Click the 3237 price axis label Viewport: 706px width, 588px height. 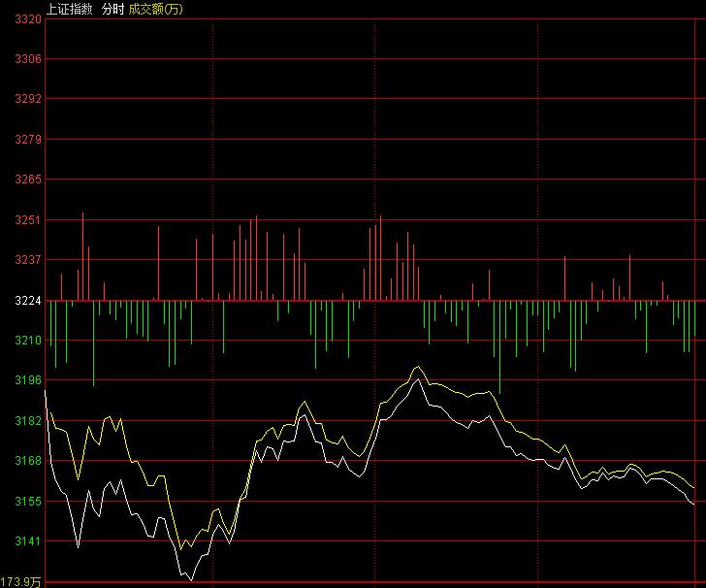coord(28,259)
